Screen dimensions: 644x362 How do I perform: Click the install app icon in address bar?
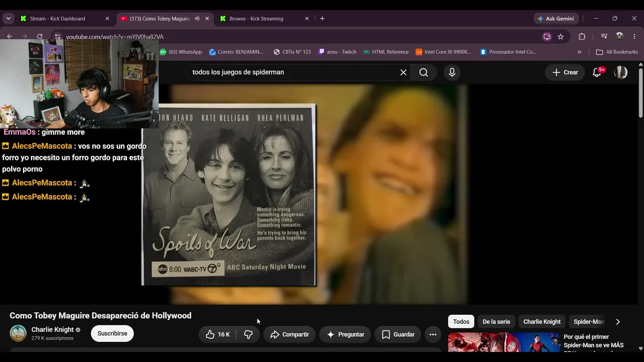tap(547, 37)
